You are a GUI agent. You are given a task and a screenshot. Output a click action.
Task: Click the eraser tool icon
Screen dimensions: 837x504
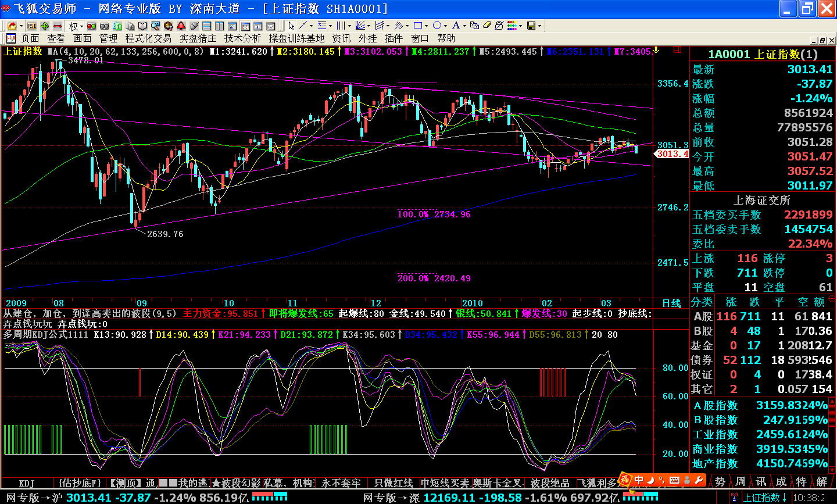[x=487, y=26]
